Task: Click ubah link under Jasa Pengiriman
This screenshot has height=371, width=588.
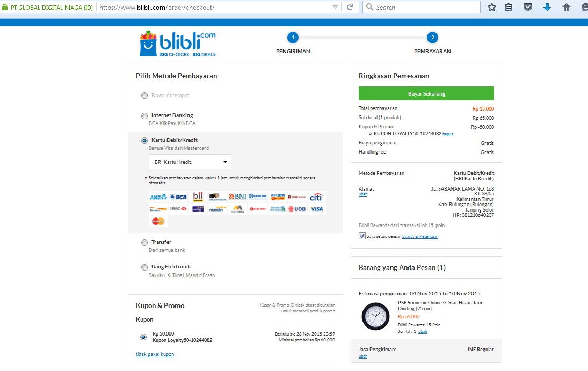Action: click(x=363, y=356)
